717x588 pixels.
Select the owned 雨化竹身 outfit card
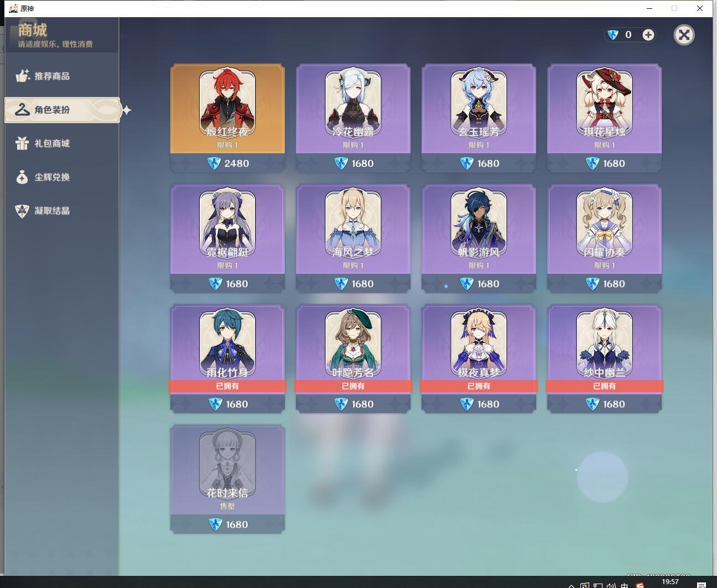click(x=227, y=359)
